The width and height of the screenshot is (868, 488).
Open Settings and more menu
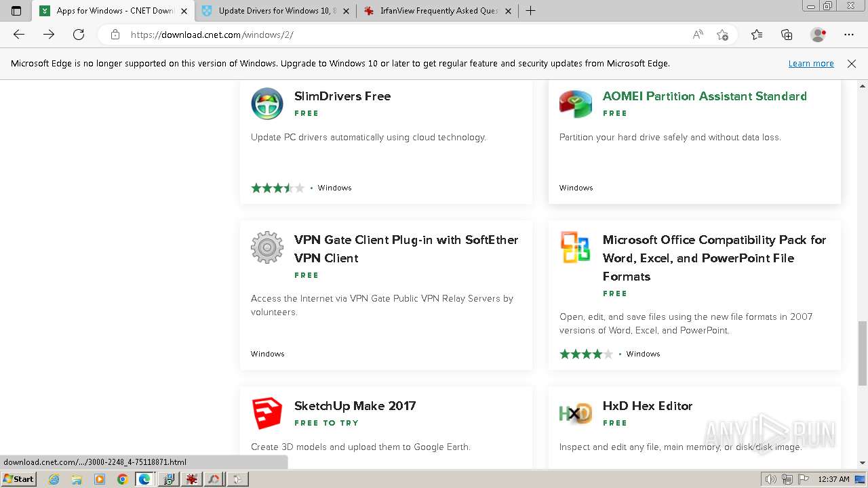tap(849, 35)
